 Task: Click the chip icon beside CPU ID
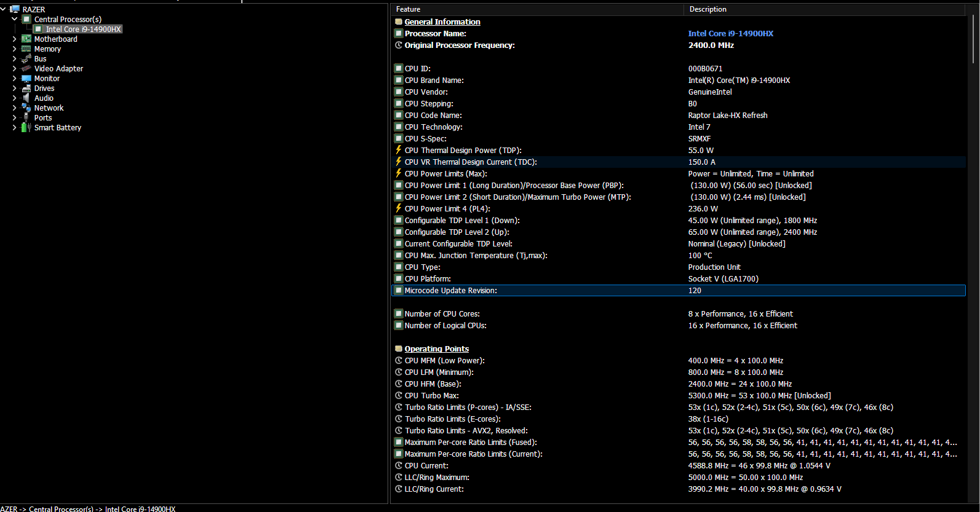pyautogui.click(x=399, y=68)
